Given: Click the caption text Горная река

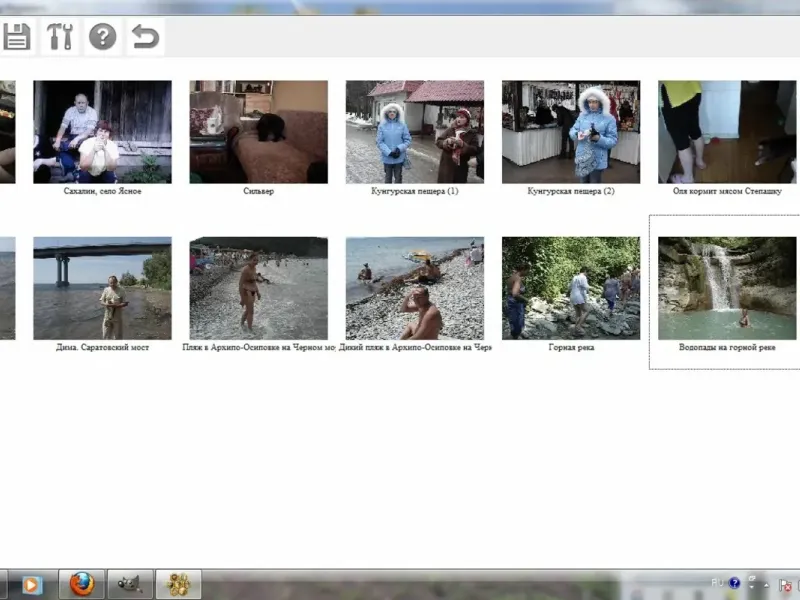Looking at the screenshot, I should [571, 347].
